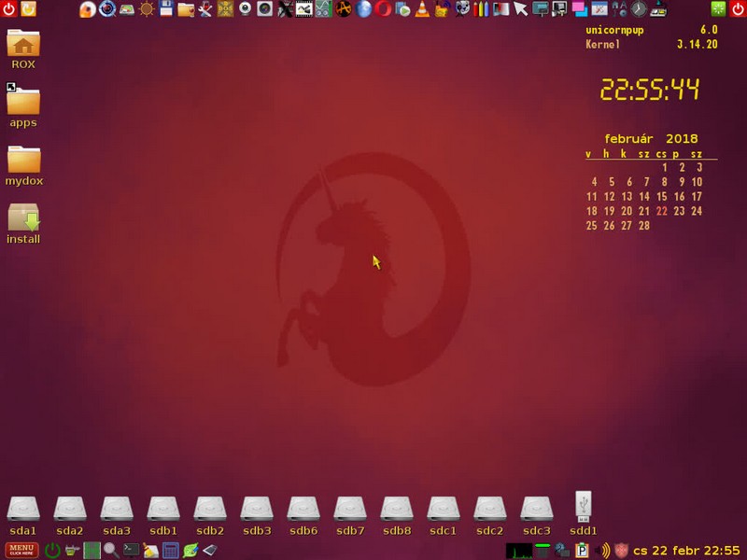
Task: Open the ROX home folder
Action: [23, 49]
